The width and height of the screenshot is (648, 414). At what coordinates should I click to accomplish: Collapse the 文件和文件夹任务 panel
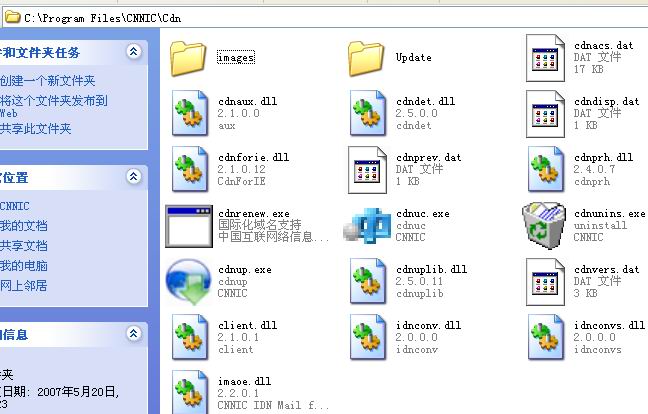point(133,52)
